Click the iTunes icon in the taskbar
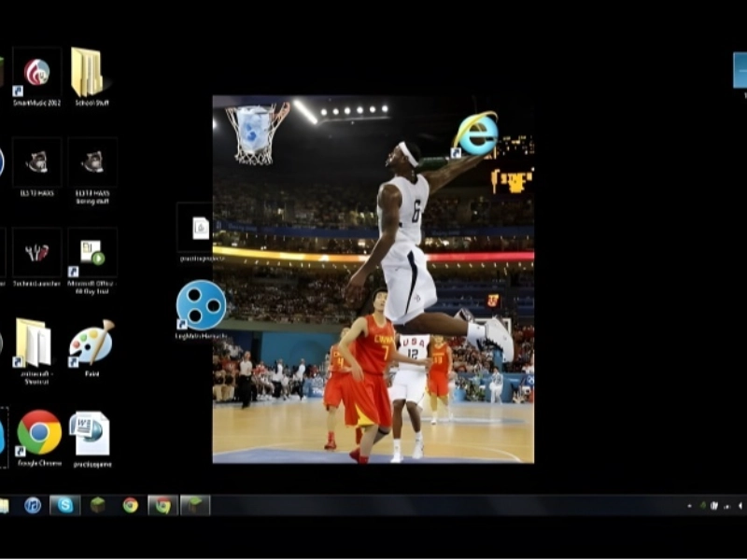The width and height of the screenshot is (747, 560). [33, 505]
